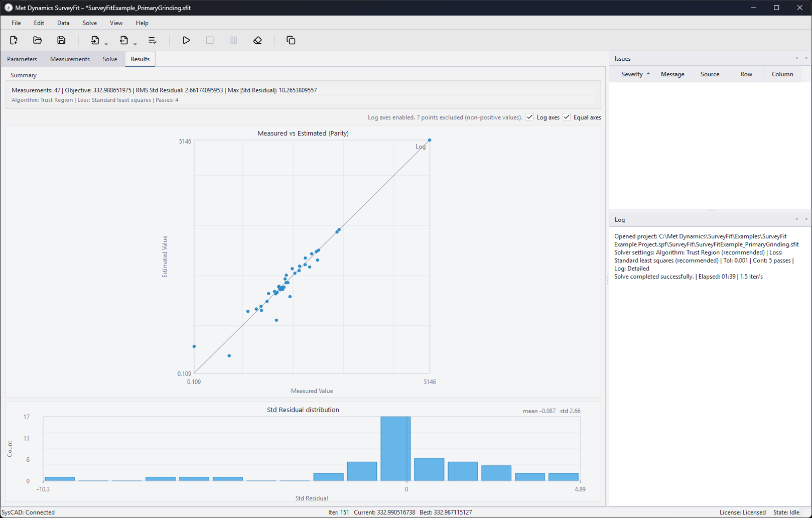Expand the Import icon dropdown arrow
This screenshot has height=518, width=812.
pyautogui.click(x=106, y=44)
